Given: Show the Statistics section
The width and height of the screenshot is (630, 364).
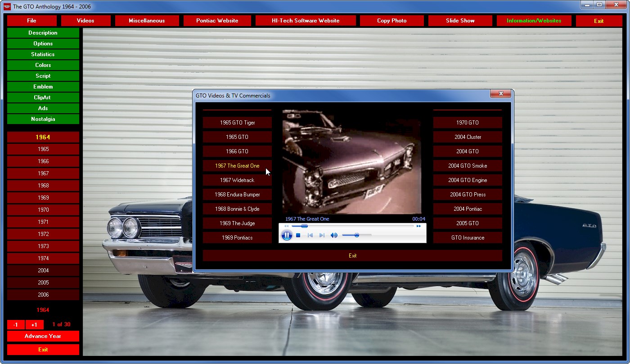Looking at the screenshot, I should pos(43,54).
